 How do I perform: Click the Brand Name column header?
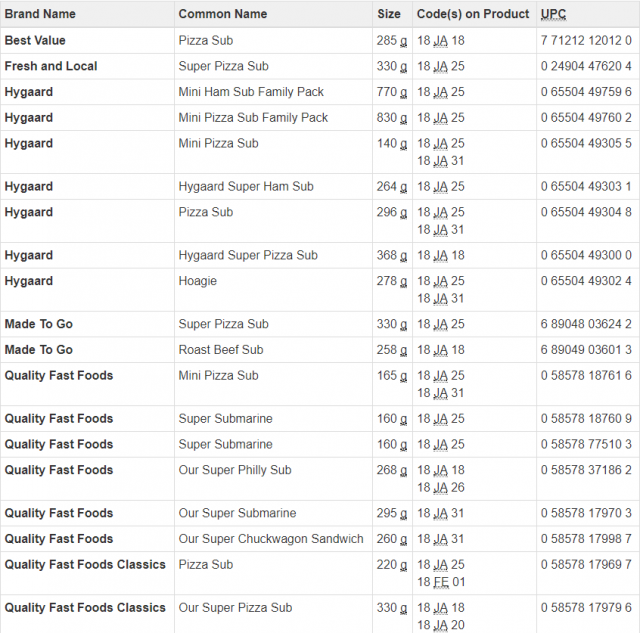pyautogui.click(x=40, y=14)
